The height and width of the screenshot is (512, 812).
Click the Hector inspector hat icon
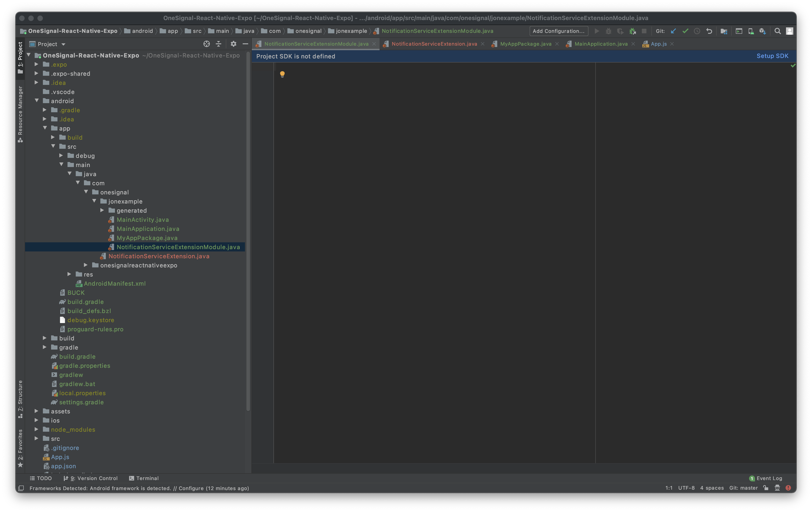(777, 488)
